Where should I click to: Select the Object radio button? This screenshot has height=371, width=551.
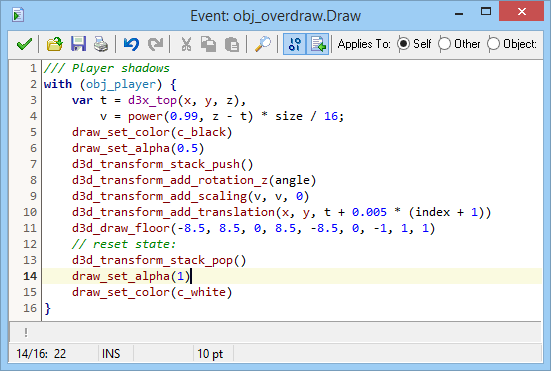tap(493, 44)
